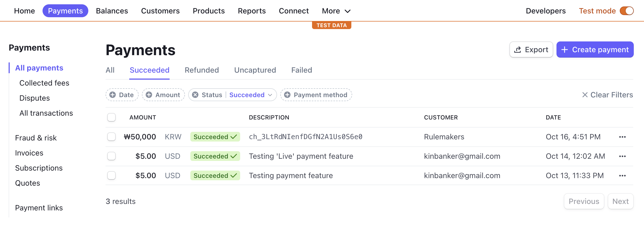
Task: Expand the More navigation dropdown
Action: [336, 11]
